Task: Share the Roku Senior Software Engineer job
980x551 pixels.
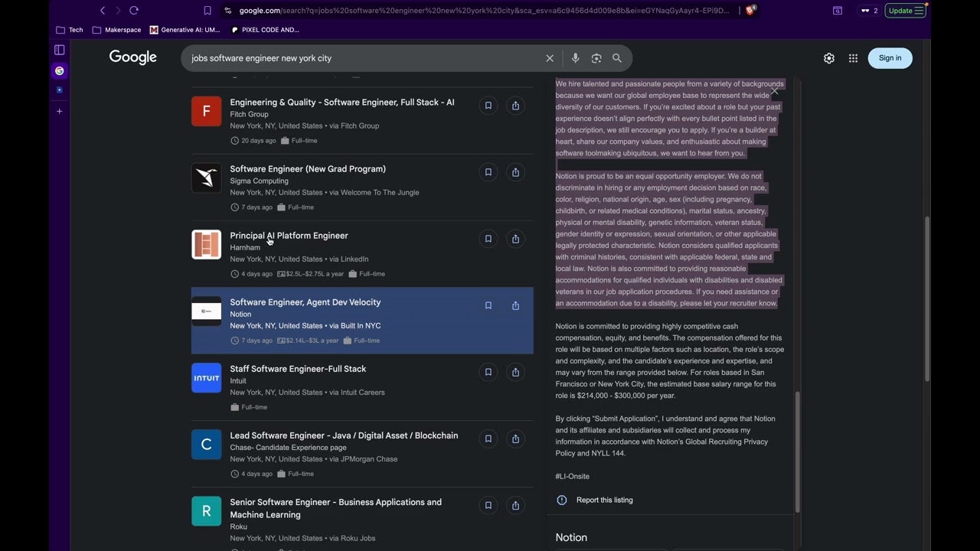Action: tap(515, 505)
